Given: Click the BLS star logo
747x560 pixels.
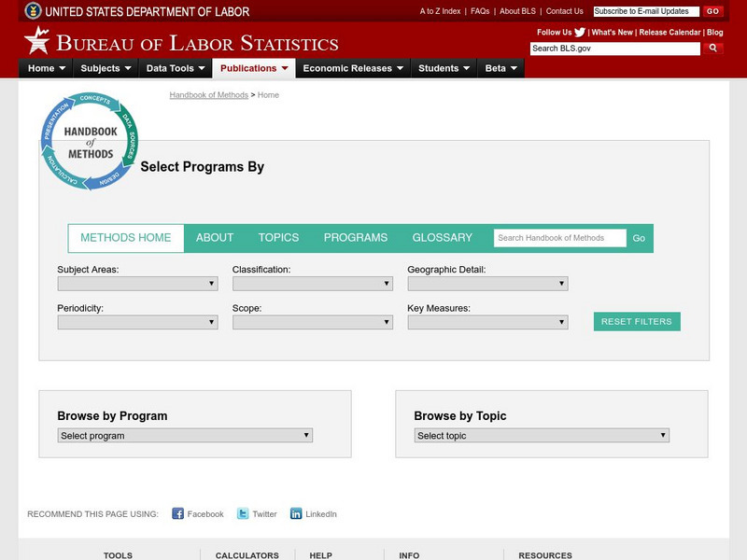Looking at the screenshot, I should (x=37, y=40).
